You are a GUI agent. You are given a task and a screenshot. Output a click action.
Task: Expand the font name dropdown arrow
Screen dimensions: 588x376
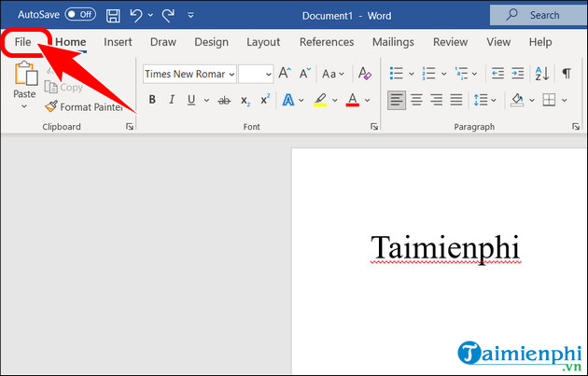pyautogui.click(x=231, y=75)
